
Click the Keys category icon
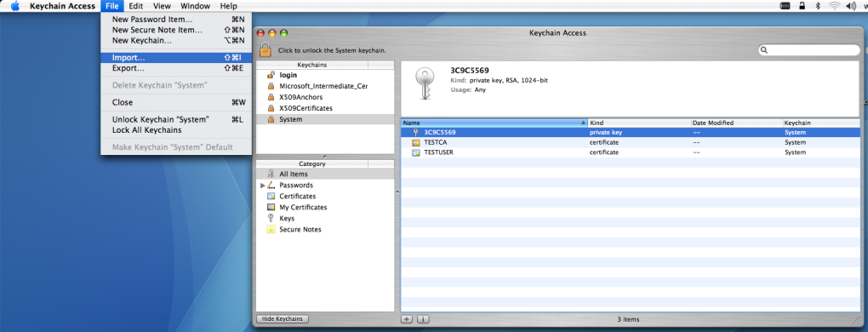[x=271, y=218]
